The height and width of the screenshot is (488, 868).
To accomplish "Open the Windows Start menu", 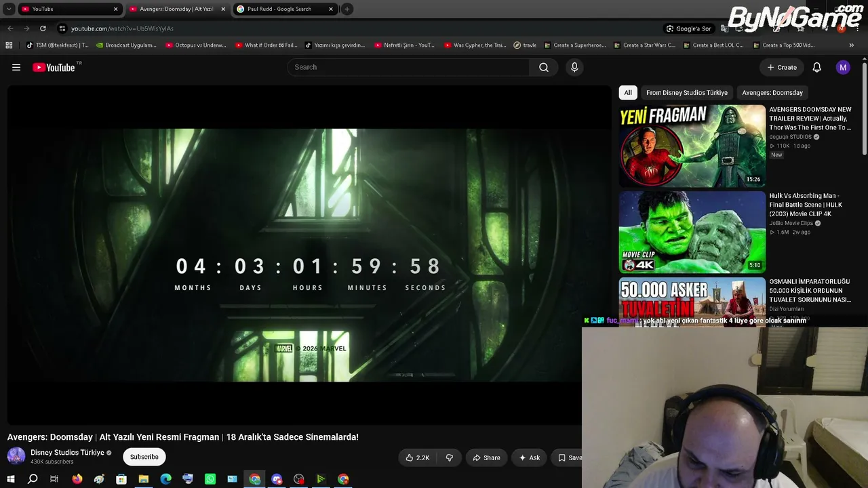I will 10,479.
